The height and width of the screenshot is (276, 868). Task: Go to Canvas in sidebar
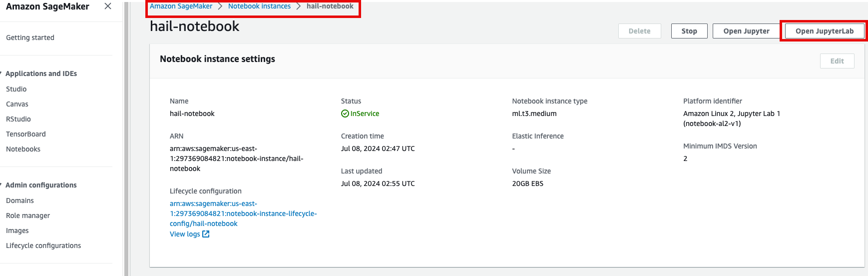pos(17,104)
